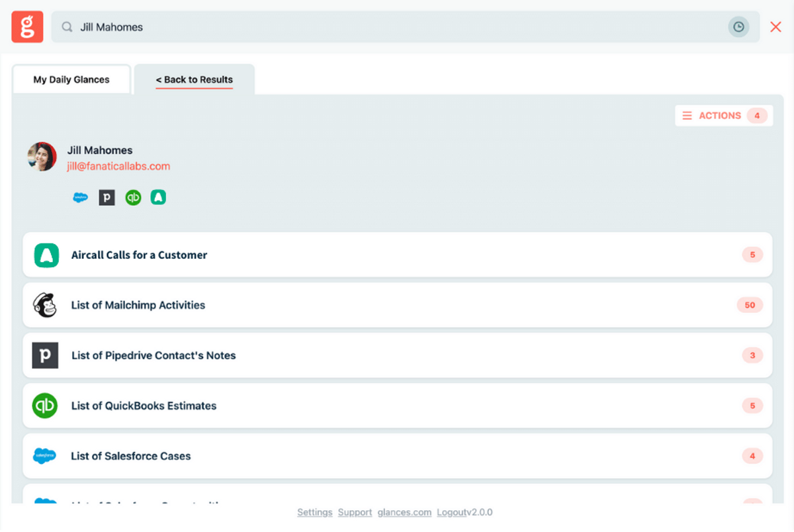Expand List of Mailchimp Activities

(397, 305)
